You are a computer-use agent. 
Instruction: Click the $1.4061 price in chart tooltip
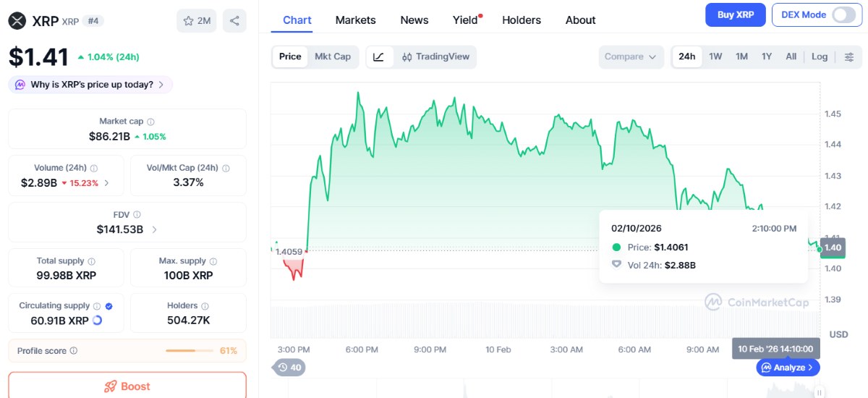click(671, 247)
